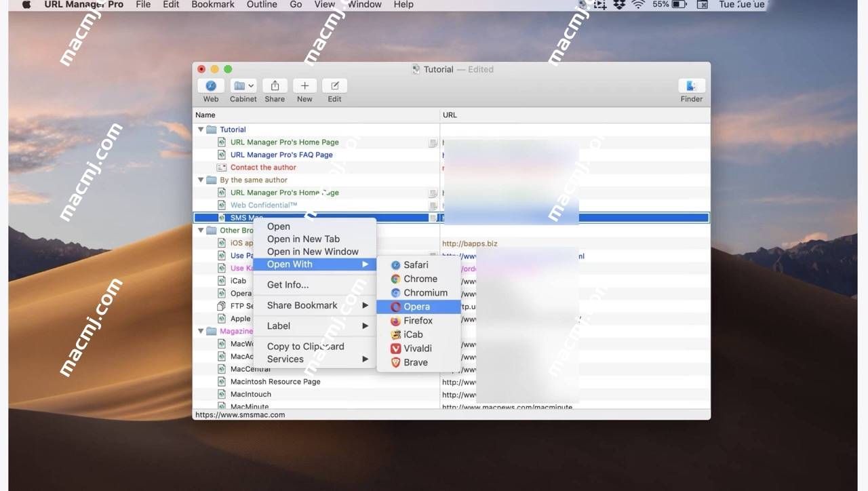The image size is (868, 491).
Task: Open the Go menu in menu bar
Action: coord(296,5)
